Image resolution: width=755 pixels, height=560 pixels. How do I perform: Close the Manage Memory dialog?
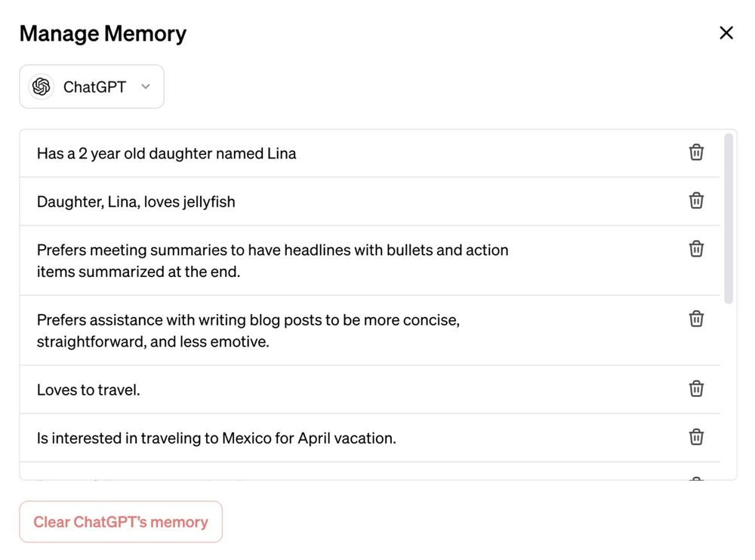(726, 32)
